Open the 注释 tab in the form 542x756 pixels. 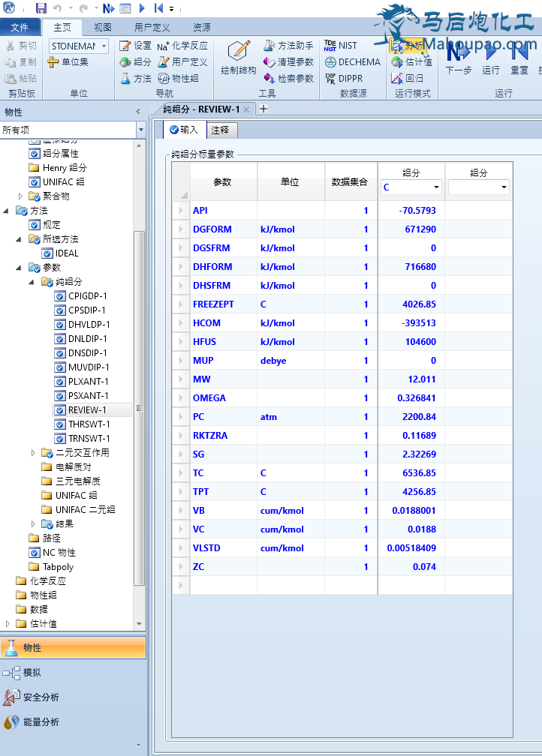tap(220, 130)
